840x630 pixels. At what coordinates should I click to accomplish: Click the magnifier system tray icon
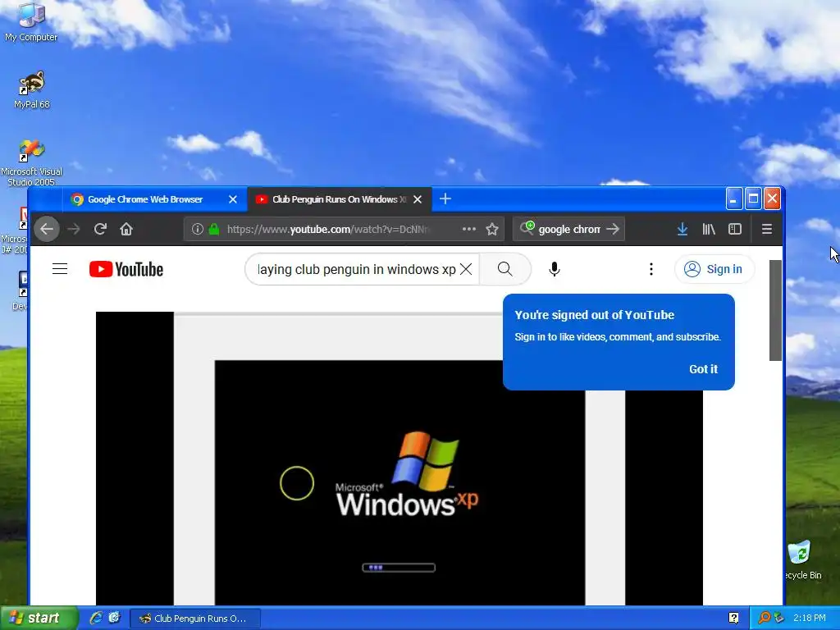point(765,619)
